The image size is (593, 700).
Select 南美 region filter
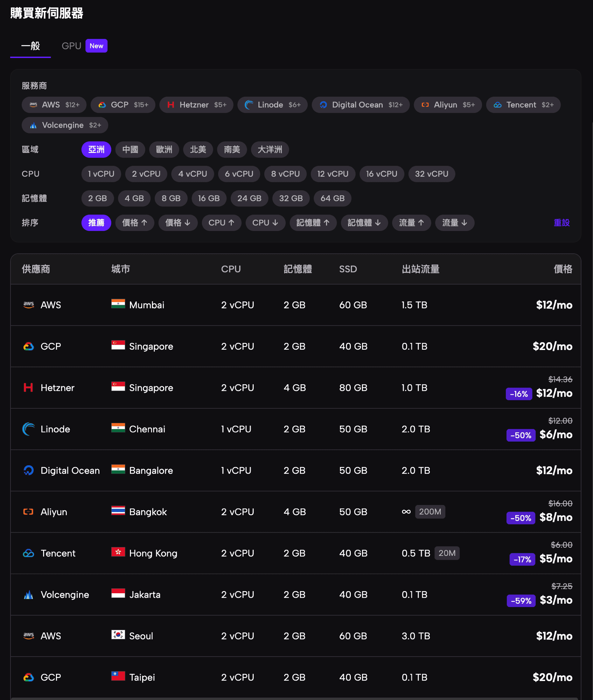232,150
